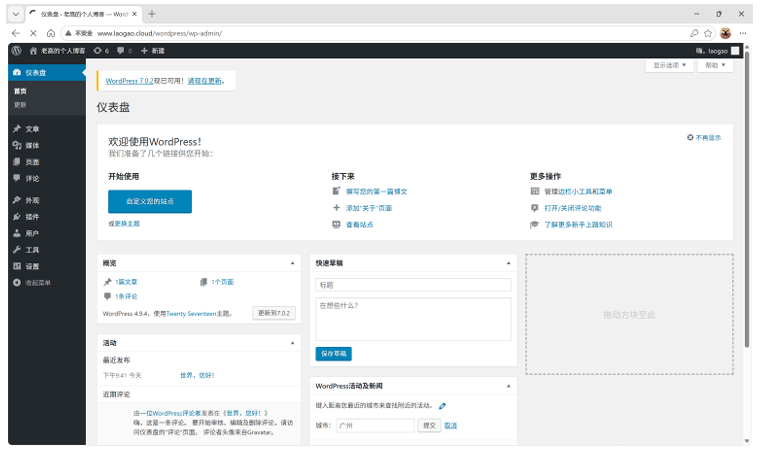Open the 文章 posts menu
The height and width of the screenshot is (452, 762).
[x=47, y=129]
